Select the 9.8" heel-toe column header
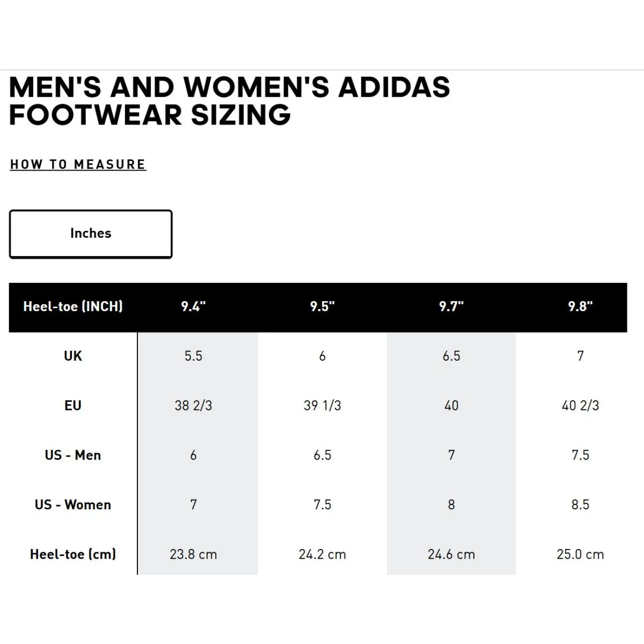Viewport: 644px width, 644px height. [x=580, y=306]
